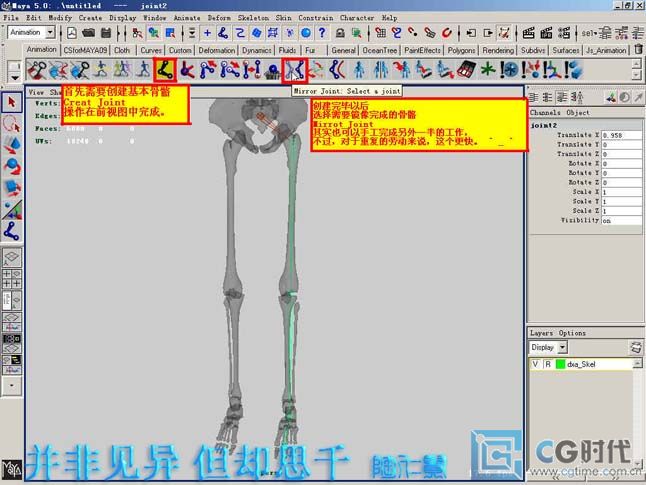Screen dimensions: 646x485
Task: Open the sel input mode dropdown
Action: (590, 33)
